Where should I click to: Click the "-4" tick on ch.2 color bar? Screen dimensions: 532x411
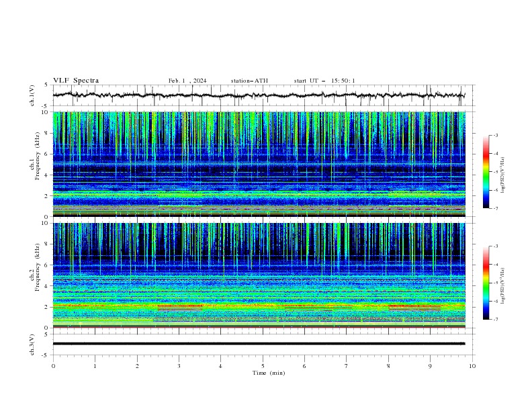pyautogui.click(x=496, y=265)
